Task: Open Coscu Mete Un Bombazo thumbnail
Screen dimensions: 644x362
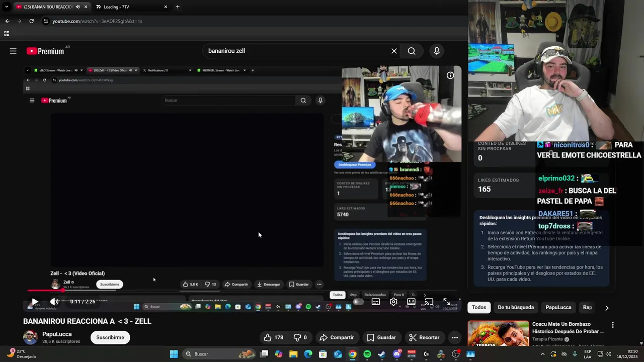Action: coord(498,333)
